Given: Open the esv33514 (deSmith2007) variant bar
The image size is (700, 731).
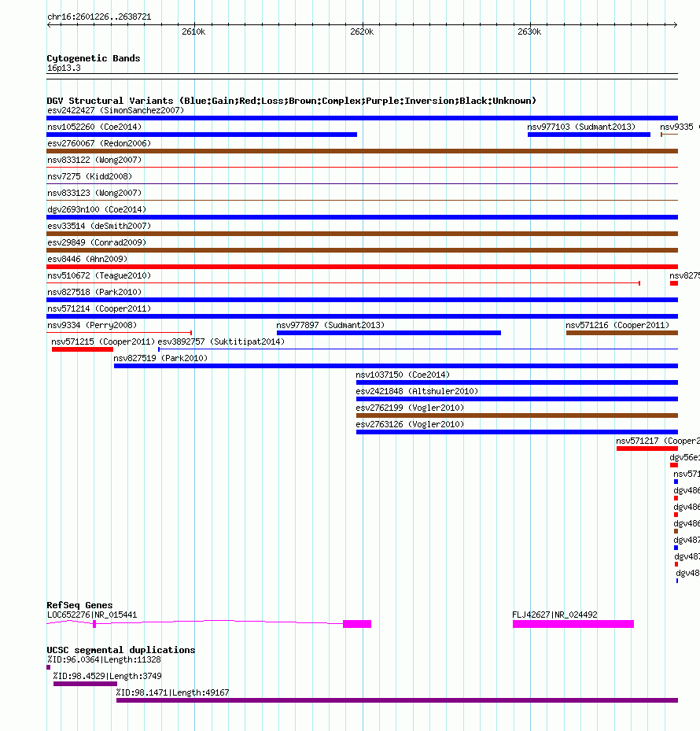Looking at the screenshot, I should tap(362, 234).
